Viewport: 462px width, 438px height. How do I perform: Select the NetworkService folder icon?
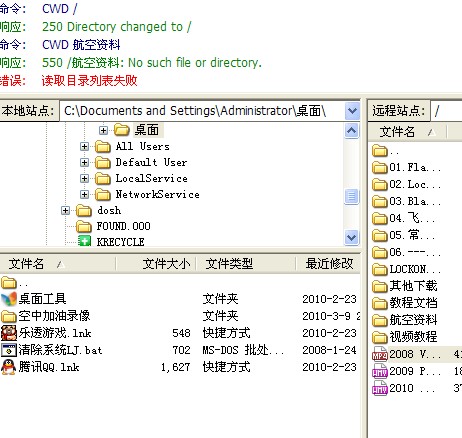(x=103, y=194)
